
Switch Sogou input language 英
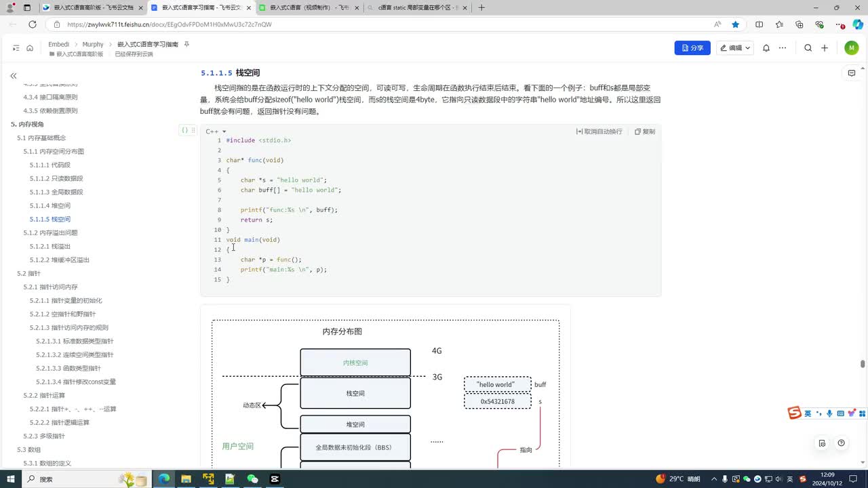808,413
